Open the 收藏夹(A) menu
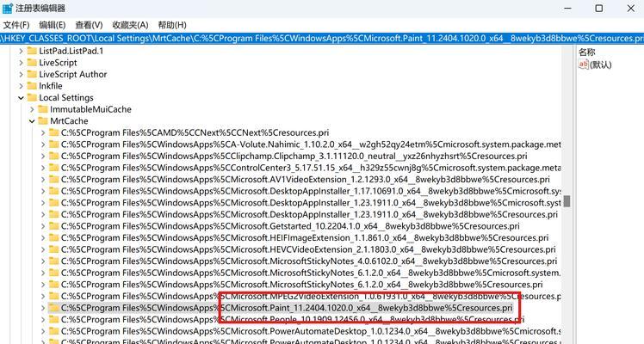 click(x=130, y=25)
